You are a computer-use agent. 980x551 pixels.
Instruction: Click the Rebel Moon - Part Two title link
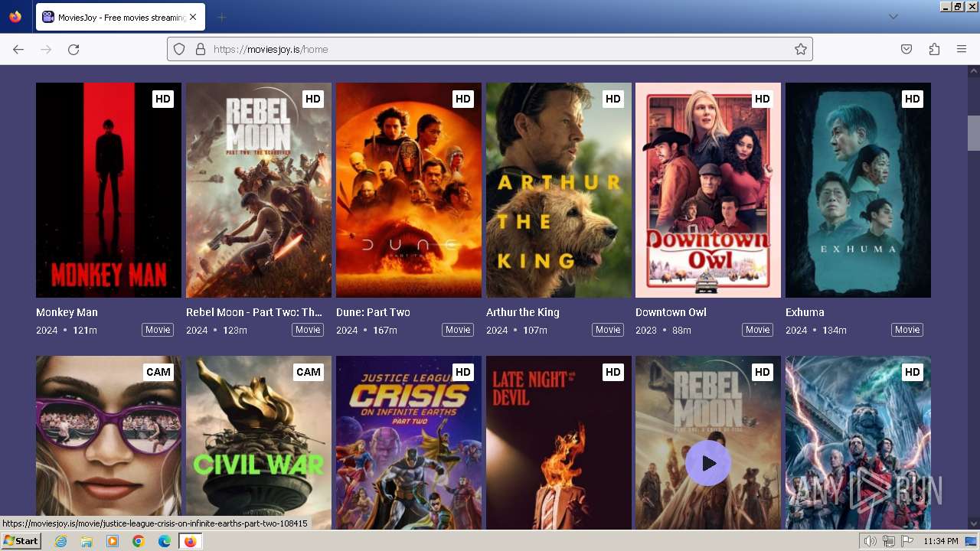(254, 312)
